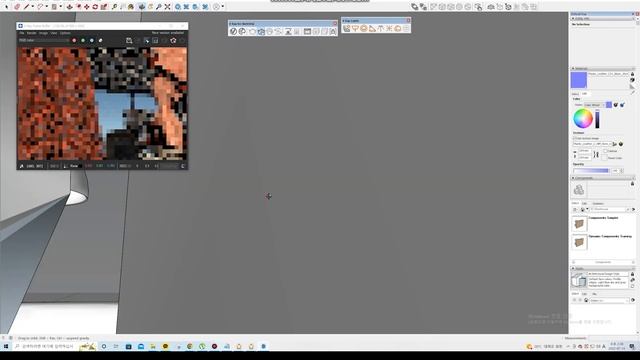Select the Arc tool
The width and height of the screenshot is (640, 360).
[40, 7]
